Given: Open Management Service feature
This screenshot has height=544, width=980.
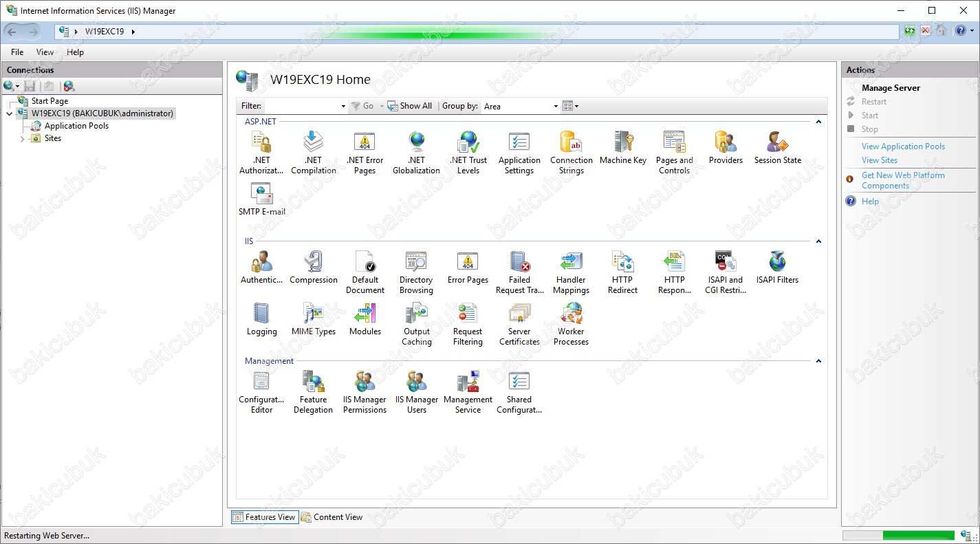Looking at the screenshot, I should (x=468, y=392).
